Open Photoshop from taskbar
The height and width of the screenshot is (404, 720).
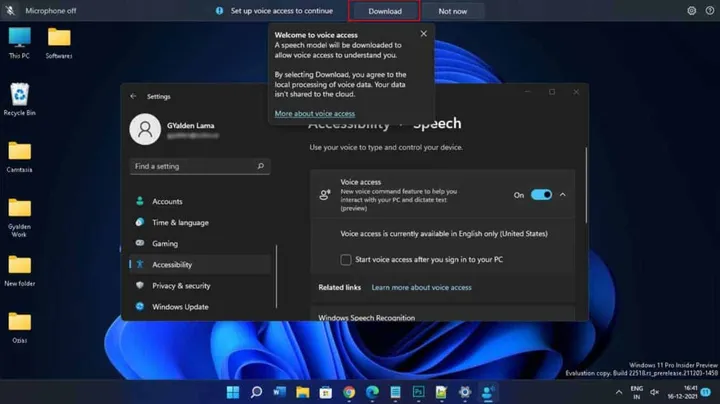[418, 392]
